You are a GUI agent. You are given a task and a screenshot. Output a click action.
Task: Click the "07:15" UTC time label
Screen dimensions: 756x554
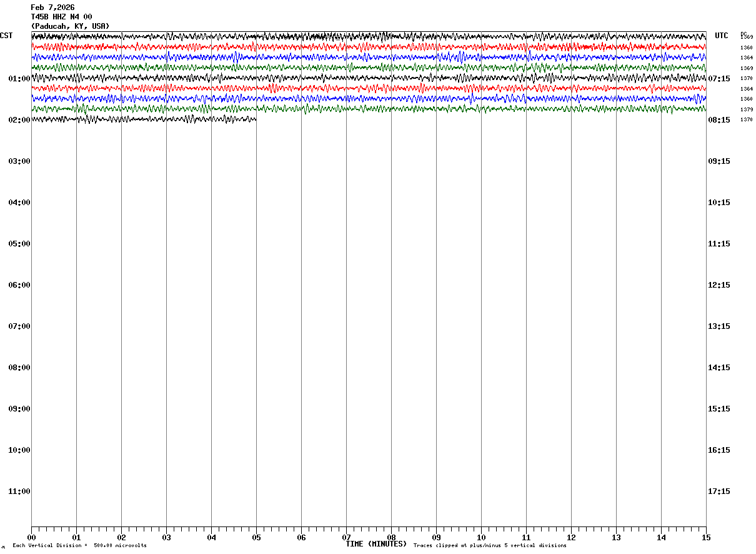click(x=719, y=79)
